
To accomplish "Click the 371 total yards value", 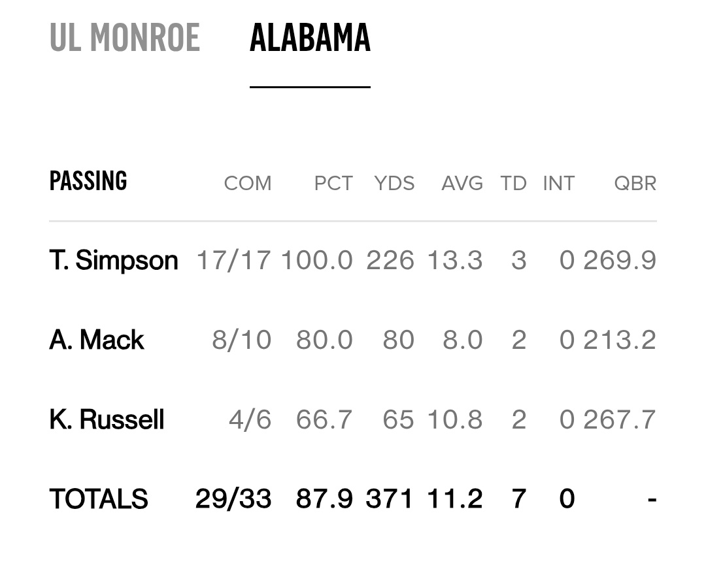I will 390,499.
